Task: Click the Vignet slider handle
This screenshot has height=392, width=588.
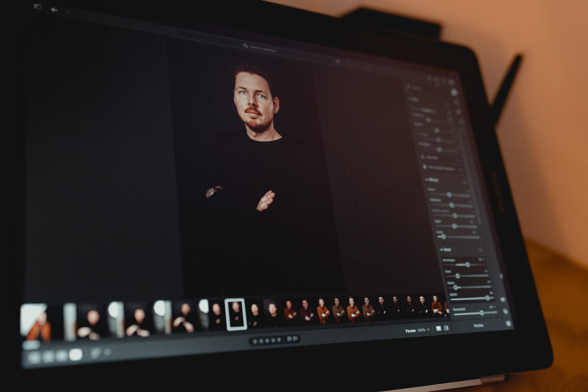Action: (455, 226)
